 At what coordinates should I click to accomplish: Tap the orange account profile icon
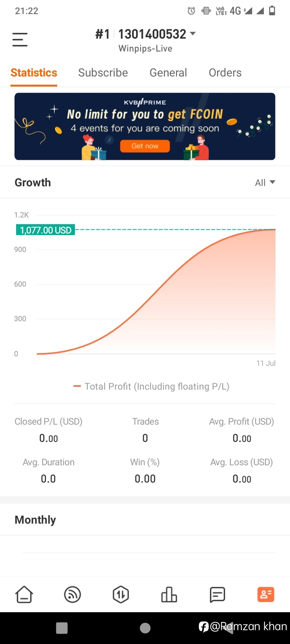(x=266, y=594)
